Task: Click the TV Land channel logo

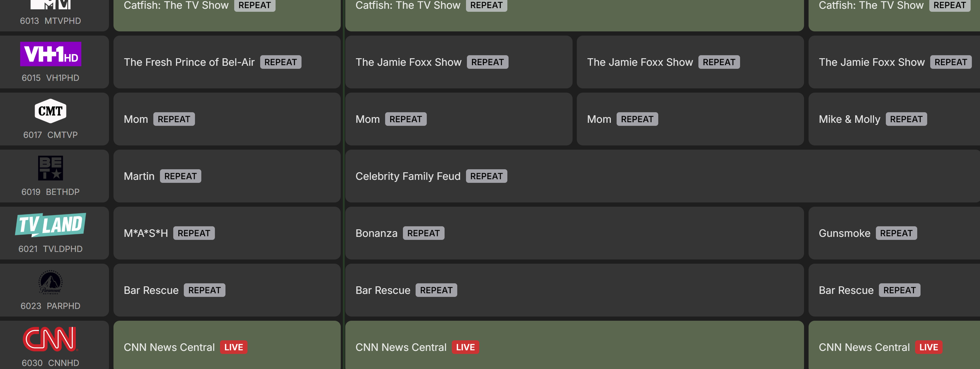Action: (51, 224)
